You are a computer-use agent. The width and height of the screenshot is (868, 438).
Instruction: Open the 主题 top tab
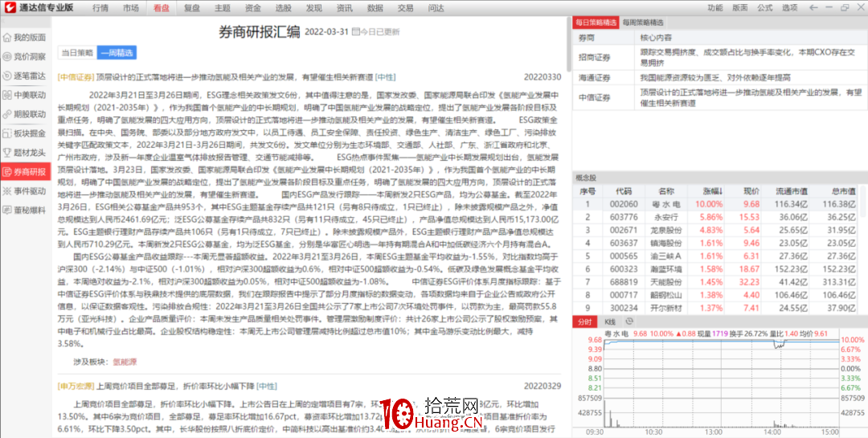coord(223,8)
